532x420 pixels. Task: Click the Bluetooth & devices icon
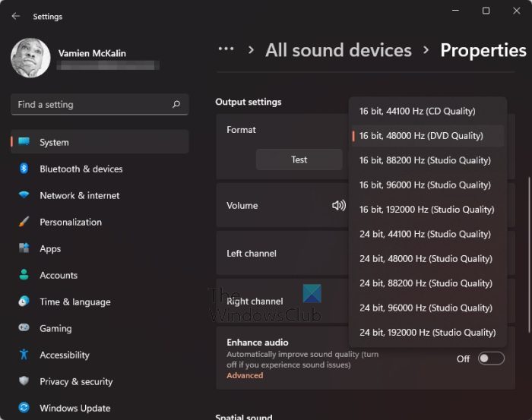pos(24,169)
